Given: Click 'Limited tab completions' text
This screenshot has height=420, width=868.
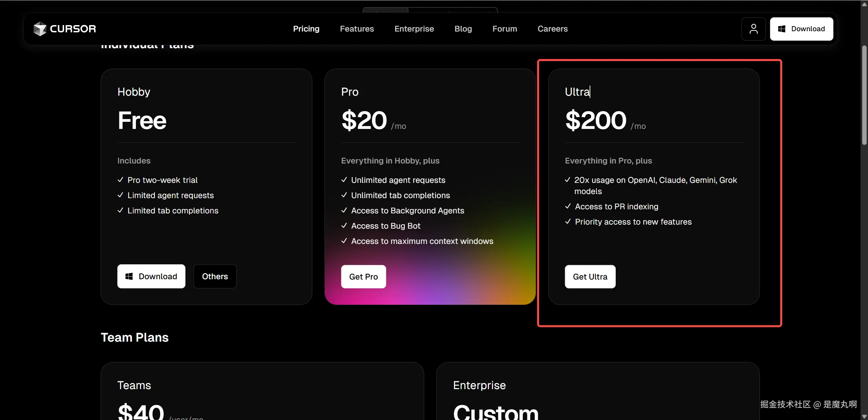Looking at the screenshot, I should coord(173,211).
